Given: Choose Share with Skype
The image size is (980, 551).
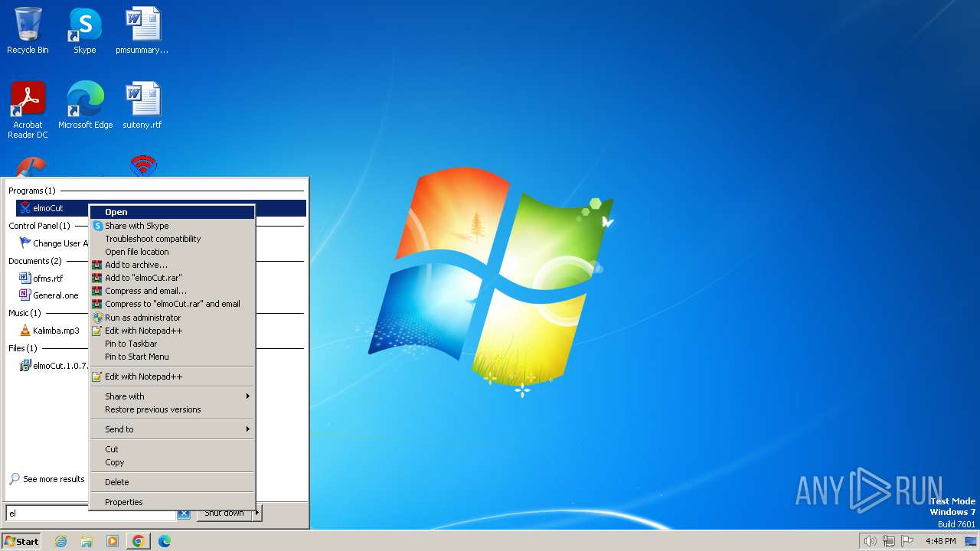Looking at the screenshot, I should coord(172,226).
